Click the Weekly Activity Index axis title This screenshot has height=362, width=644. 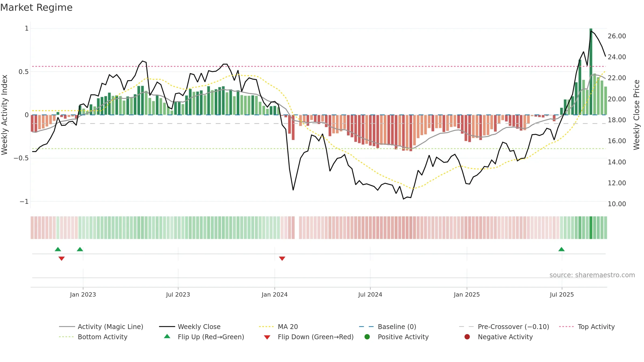point(4,115)
